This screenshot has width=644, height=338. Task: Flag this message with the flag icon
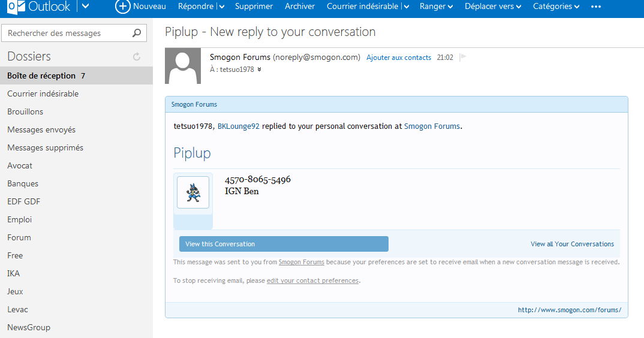[x=462, y=58]
